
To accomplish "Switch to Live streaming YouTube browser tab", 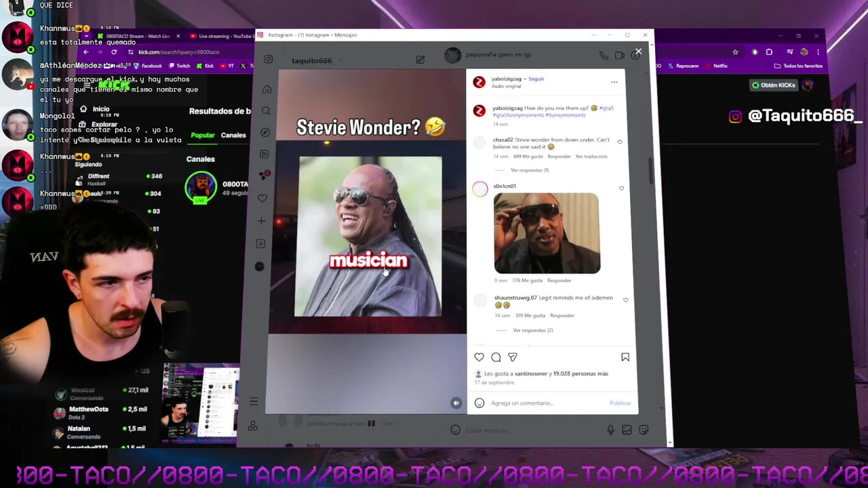I will click(x=221, y=36).
